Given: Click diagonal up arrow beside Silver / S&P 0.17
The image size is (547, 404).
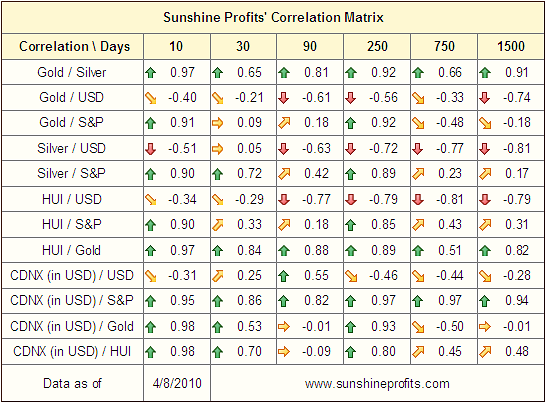Looking at the screenshot, I should tap(485, 174).
